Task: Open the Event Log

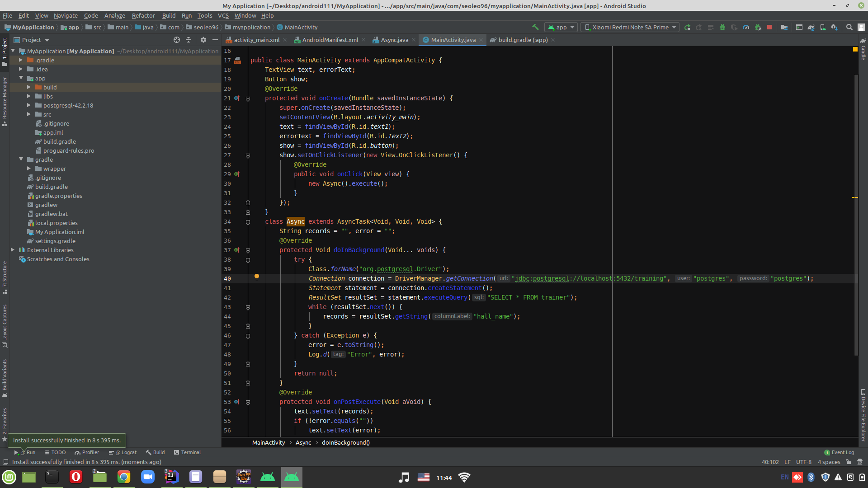Action: (839, 452)
